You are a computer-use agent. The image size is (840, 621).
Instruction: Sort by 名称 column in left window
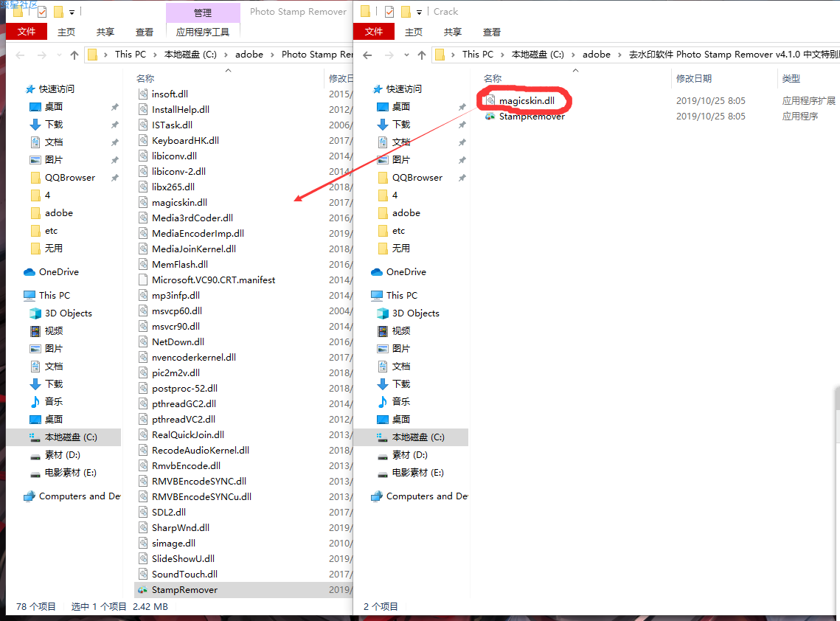coord(145,79)
